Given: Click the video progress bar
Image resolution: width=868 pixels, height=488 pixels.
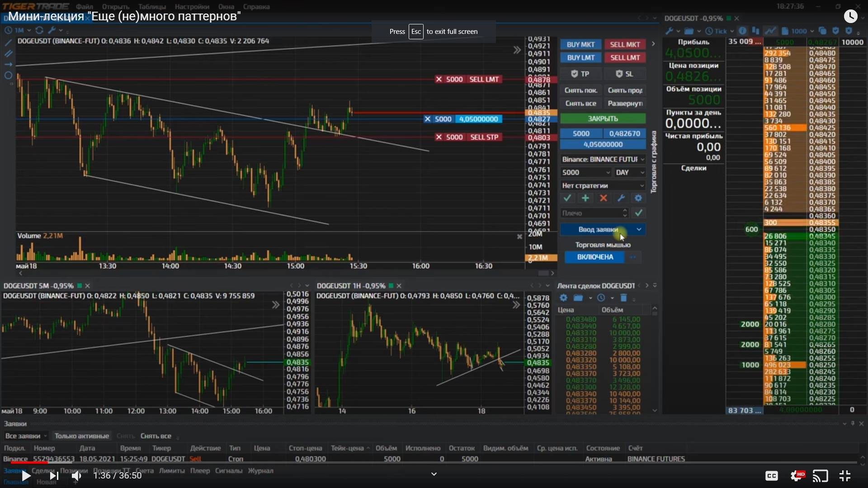Looking at the screenshot, I should 434,462.
